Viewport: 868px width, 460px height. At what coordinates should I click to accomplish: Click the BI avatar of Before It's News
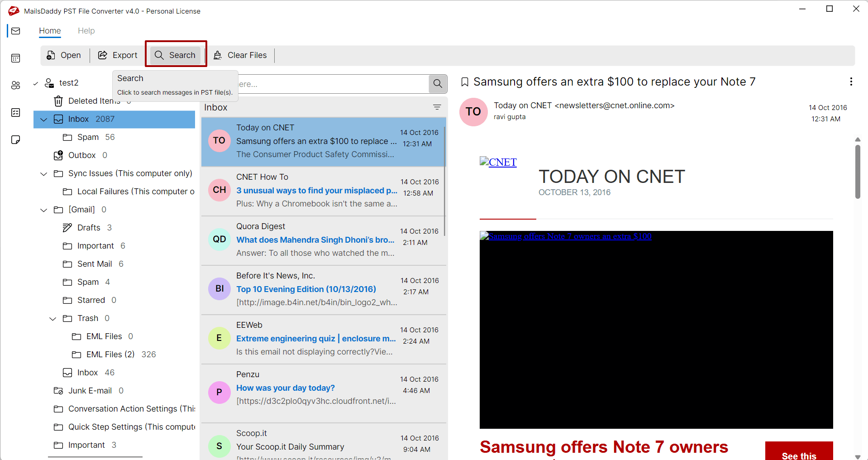click(x=219, y=288)
